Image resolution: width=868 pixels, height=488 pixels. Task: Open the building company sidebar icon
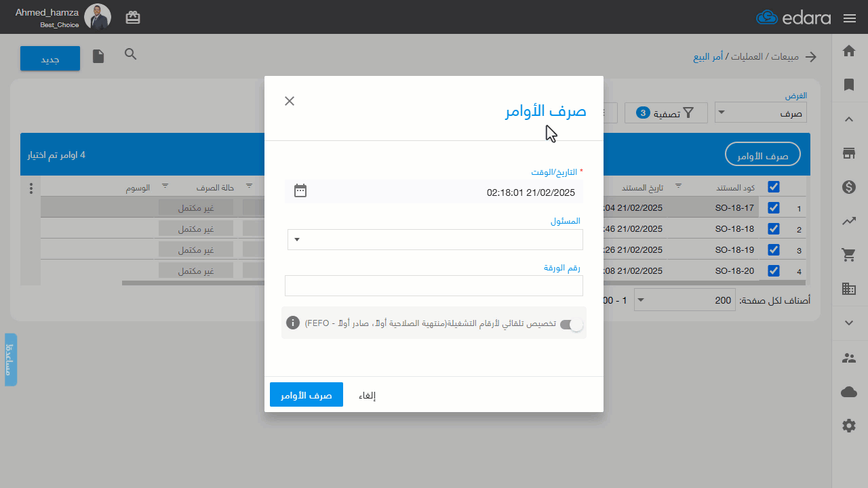(848, 289)
